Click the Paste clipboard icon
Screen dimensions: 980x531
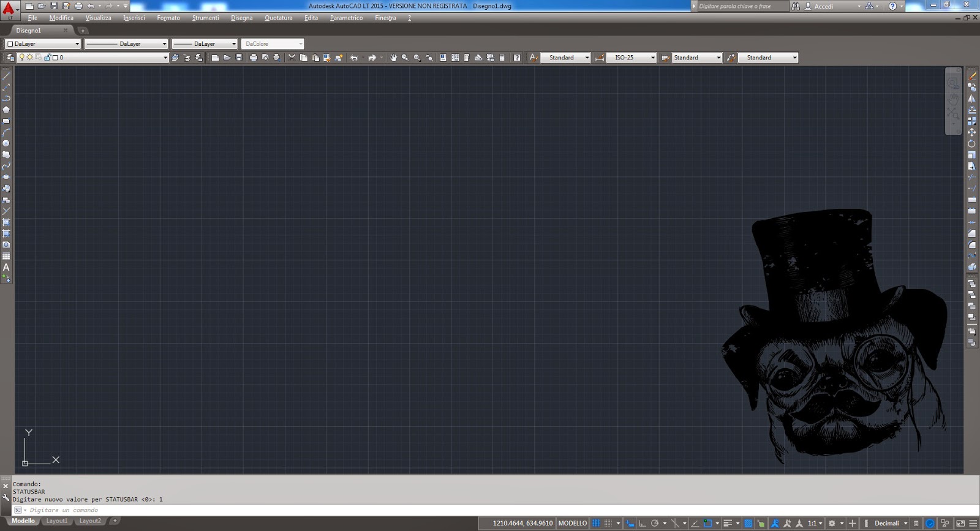pyautogui.click(x=315, y=58)
